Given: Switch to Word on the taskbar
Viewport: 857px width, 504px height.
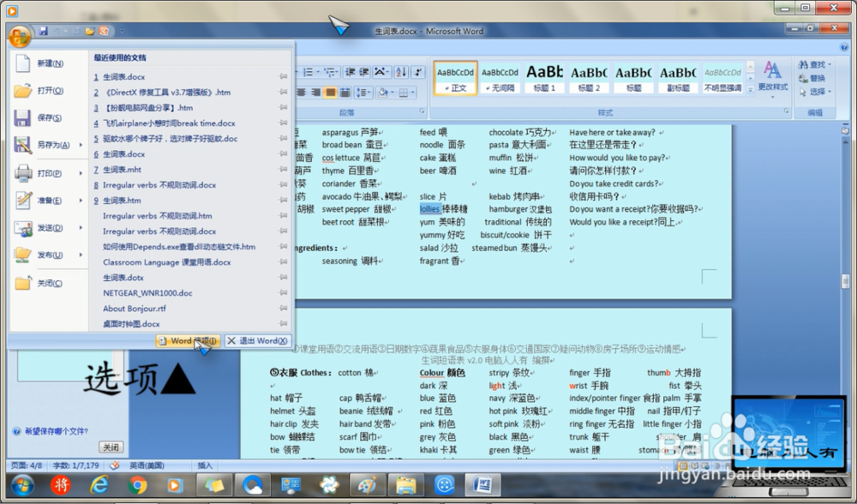Looking at the screenshot, I should coord(482,485).
